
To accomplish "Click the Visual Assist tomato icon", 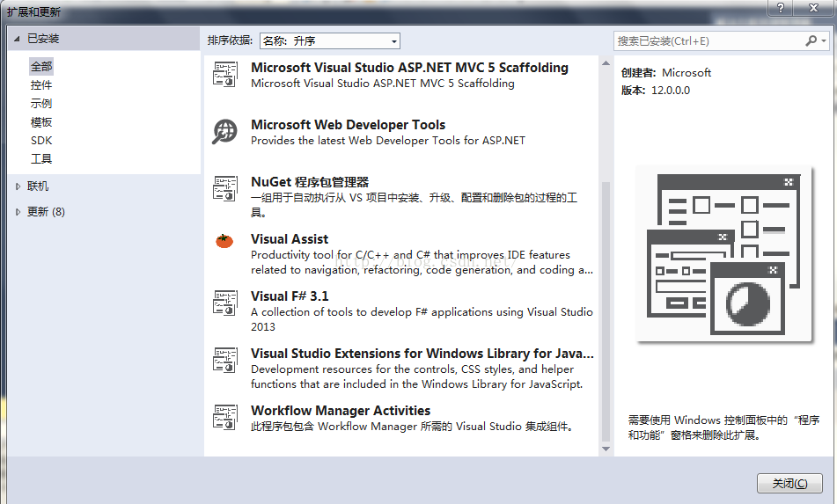I will pyautogui.click(x=224, y=241).
